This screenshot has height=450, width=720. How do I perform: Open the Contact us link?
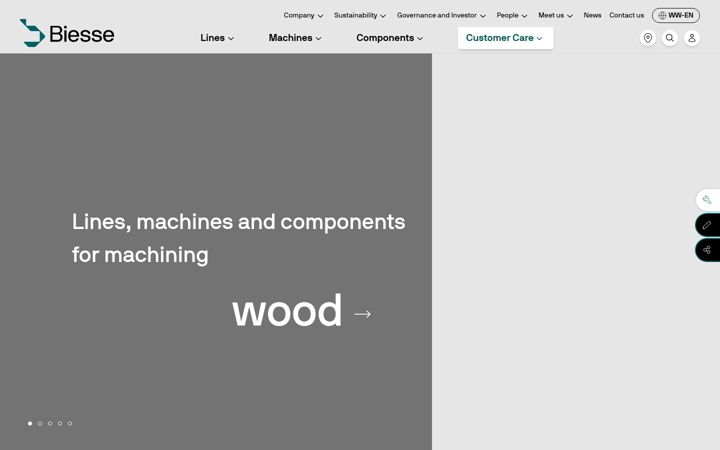(626, 15)
